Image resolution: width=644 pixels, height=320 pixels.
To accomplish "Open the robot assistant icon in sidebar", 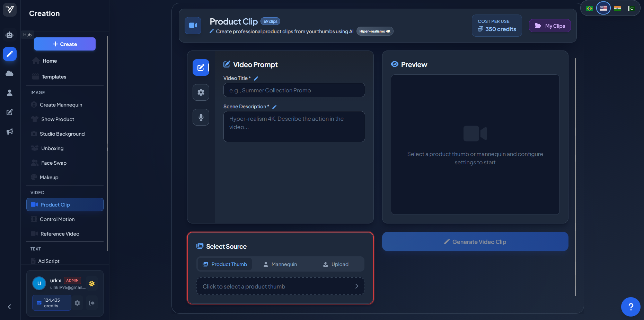I will click(10, 35).
